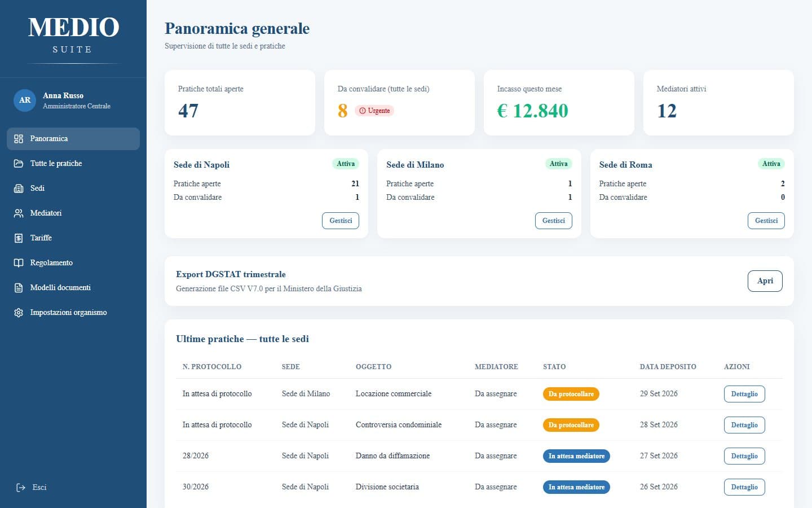Select Tariffe from the sidebar

point(73,238)
